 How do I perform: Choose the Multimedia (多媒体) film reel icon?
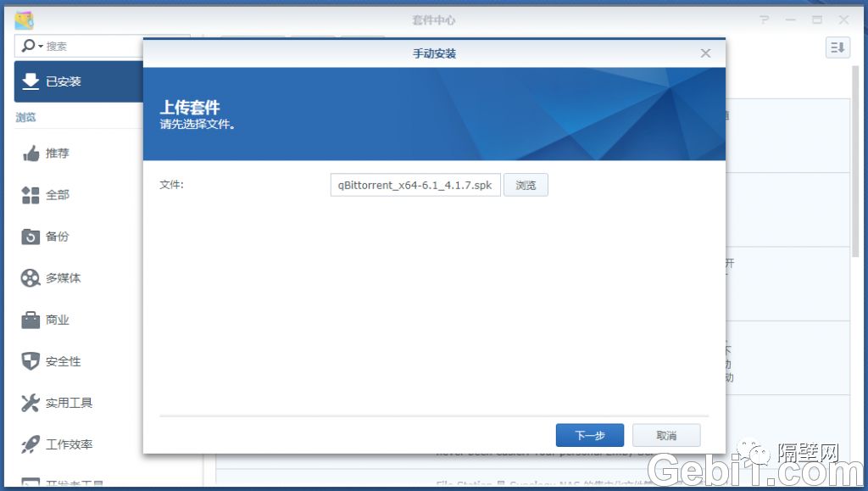coord(31,278)
